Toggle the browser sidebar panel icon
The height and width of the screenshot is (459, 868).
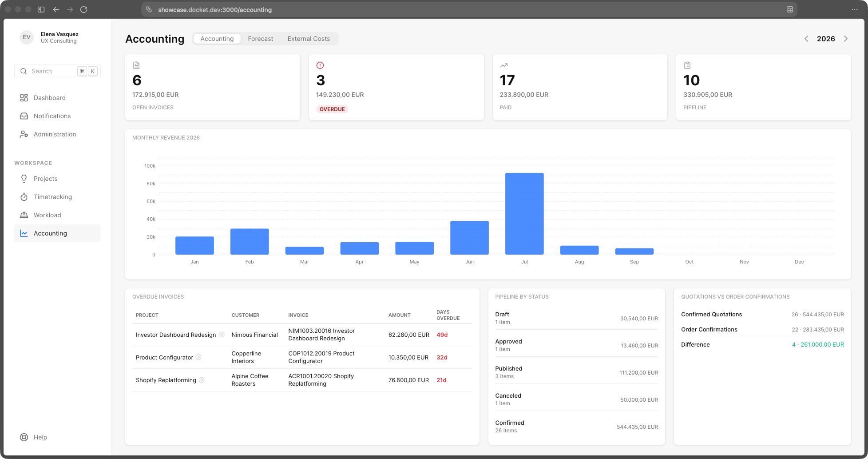pos(41,9)
